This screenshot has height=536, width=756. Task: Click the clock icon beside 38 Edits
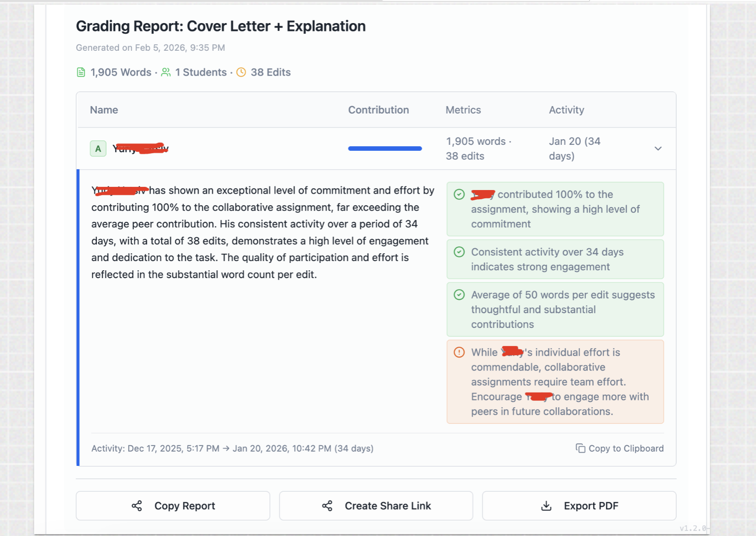[x=241, y=72]
